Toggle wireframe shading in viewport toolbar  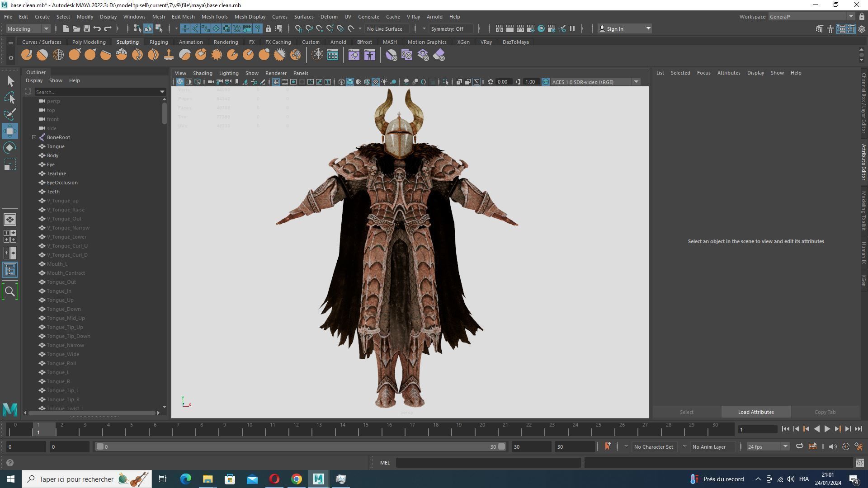coord(341,82)
